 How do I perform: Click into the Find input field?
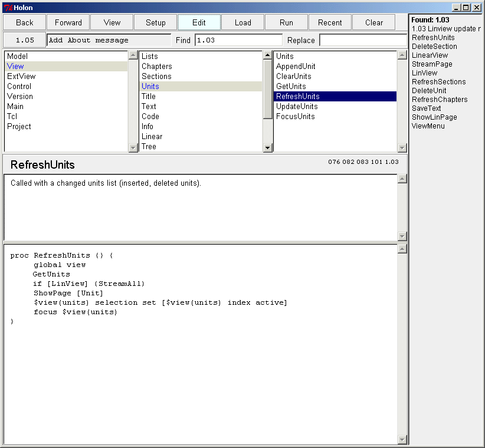[238, 40]
